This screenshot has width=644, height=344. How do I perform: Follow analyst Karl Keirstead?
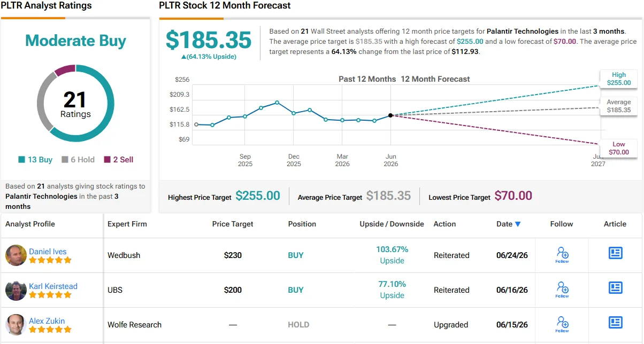(x=562, y=290)
